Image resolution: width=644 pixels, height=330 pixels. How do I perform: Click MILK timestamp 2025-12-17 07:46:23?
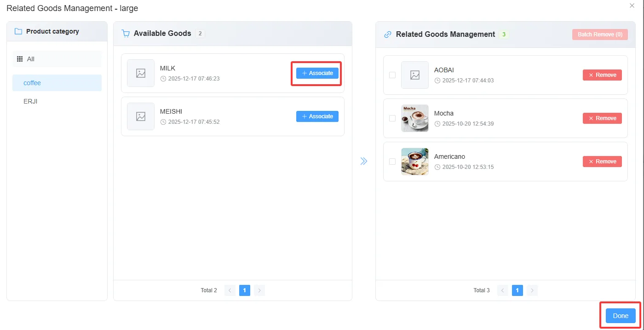pos(194,79)
